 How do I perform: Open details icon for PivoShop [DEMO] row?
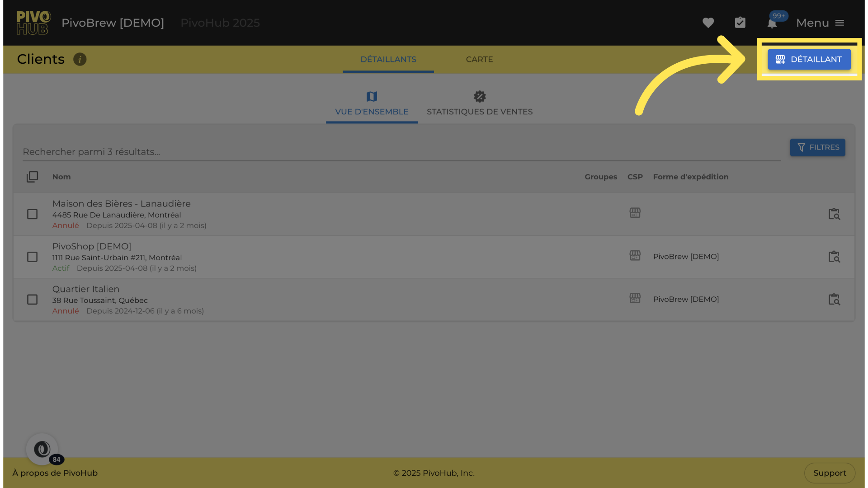[x=834, y=257]
